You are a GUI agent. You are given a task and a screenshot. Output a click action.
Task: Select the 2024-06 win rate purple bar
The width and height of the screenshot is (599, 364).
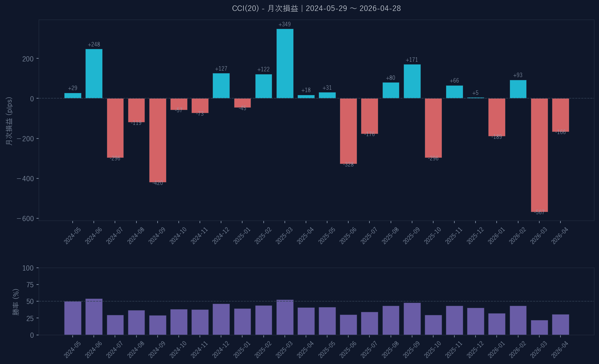94,317
